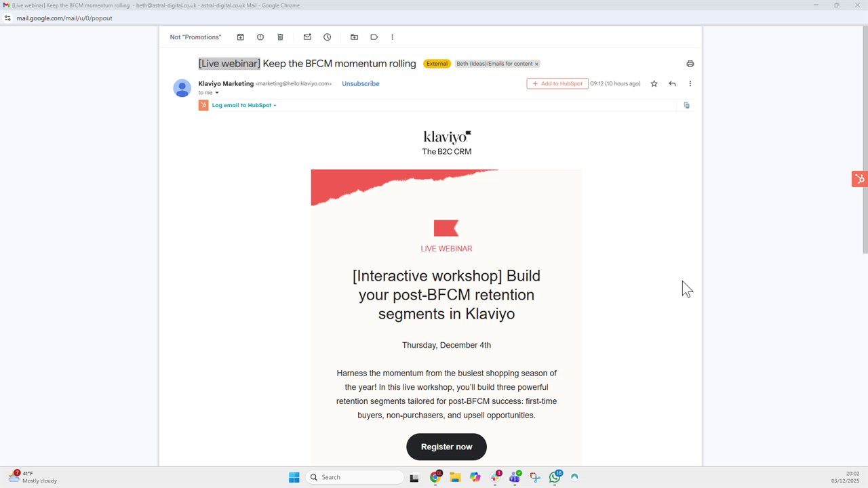The height and width of the screenshot is (488, 868).
Task: Click the browser address bar URL
Action: pyautogui.click(x=64, y=18)
